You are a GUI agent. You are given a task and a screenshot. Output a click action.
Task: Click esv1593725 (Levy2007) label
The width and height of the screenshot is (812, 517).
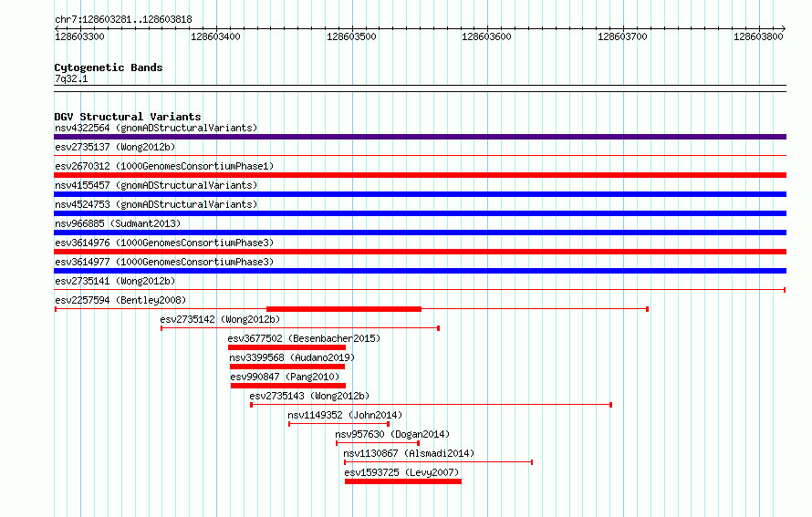click(401, 472)
